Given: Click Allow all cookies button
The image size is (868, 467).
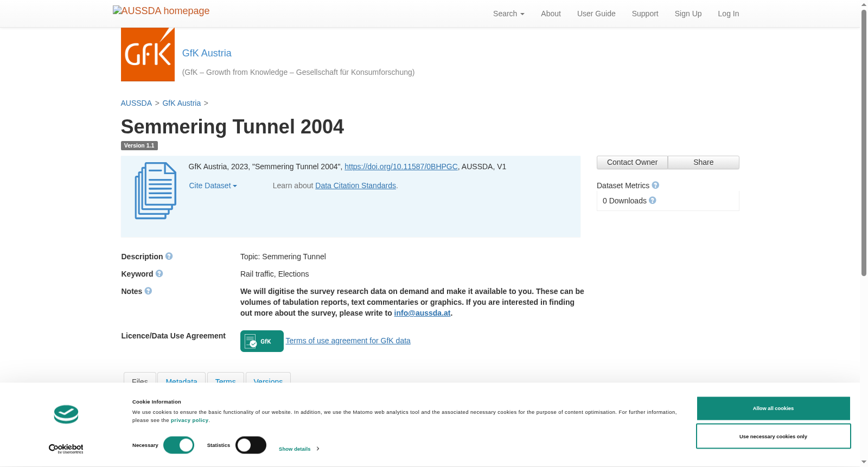Looking at the screenshot, I should 773,408.
